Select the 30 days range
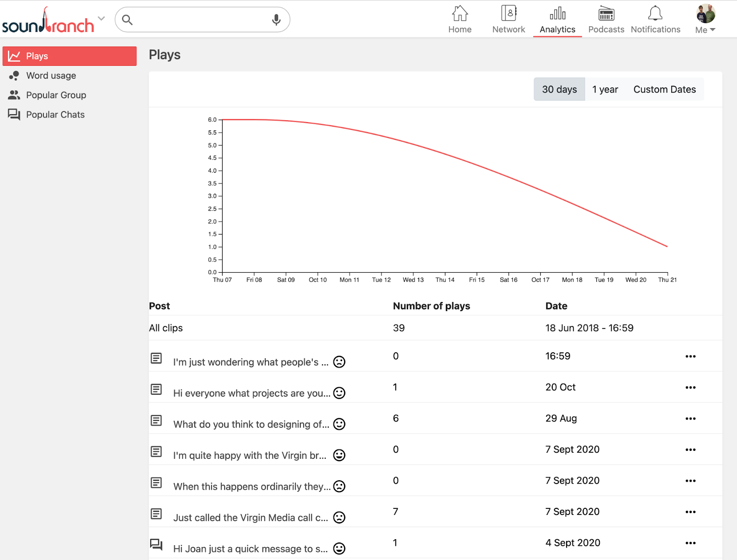737x560 pixels. [x=559, y=89]
